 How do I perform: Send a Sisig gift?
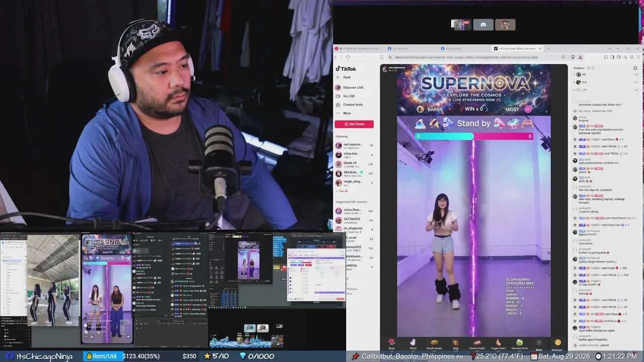coord(455,344)
